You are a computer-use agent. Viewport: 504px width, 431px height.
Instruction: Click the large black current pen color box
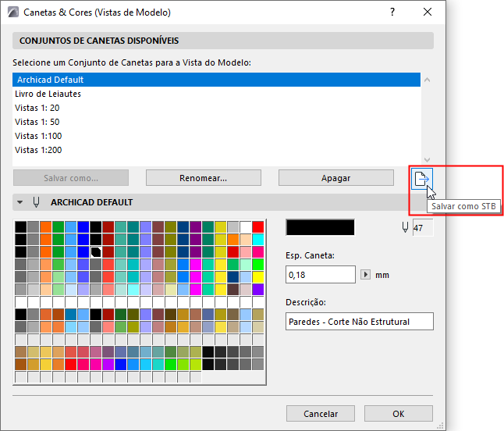tap(320, 227)
